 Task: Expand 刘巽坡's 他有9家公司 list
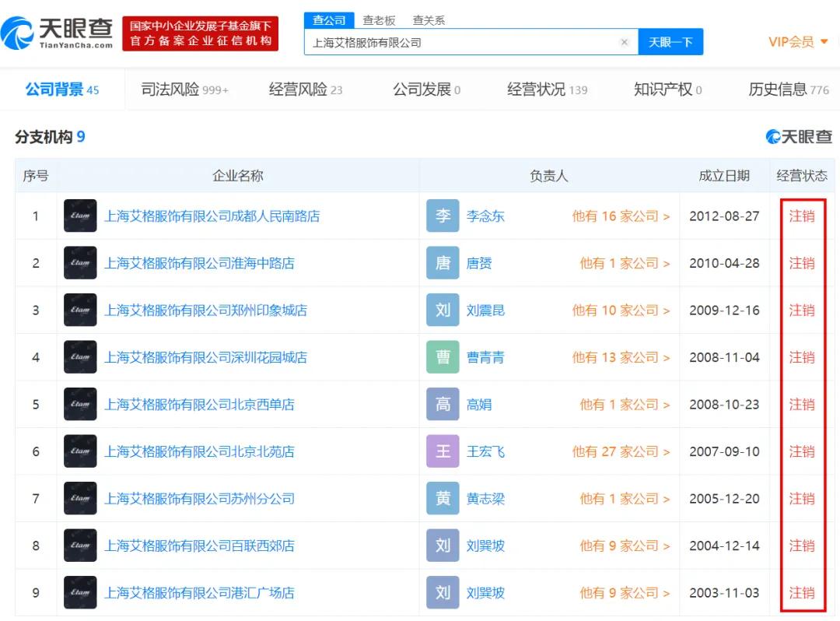tap(624, 546)
